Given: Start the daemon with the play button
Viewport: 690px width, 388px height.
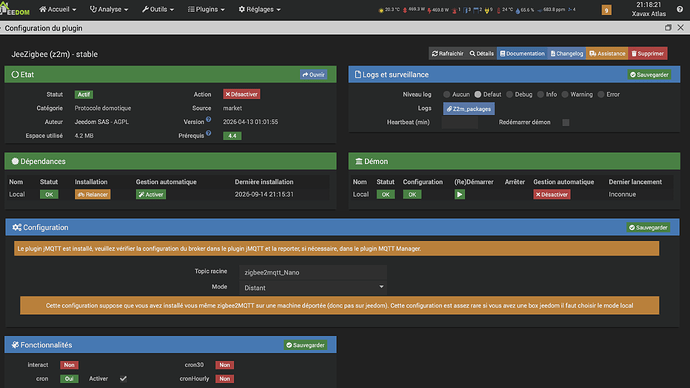Looking at the screenshot, I should pyautogui.click(x=459, y=194).
